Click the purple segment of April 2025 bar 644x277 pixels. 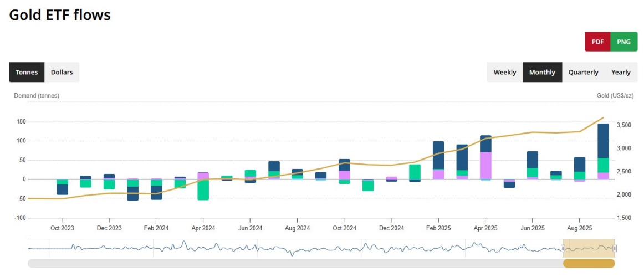click(485, 165)
